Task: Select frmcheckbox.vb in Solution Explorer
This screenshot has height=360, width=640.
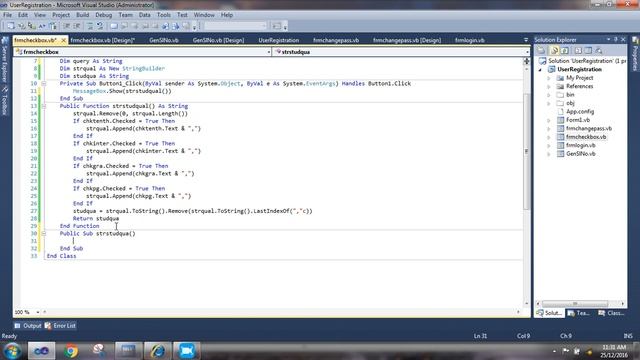Action: (586, 137)
